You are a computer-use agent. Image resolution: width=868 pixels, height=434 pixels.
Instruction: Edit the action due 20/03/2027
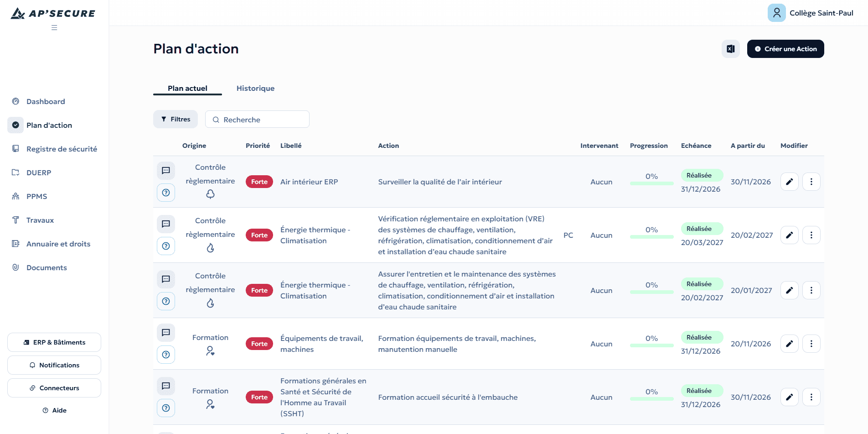789,235
